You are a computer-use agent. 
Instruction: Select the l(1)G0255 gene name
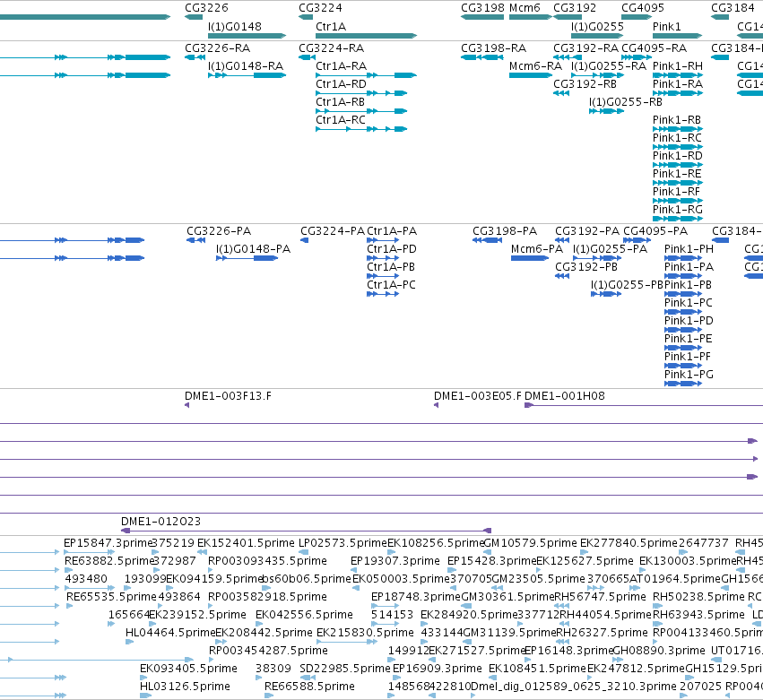[597, 27]
